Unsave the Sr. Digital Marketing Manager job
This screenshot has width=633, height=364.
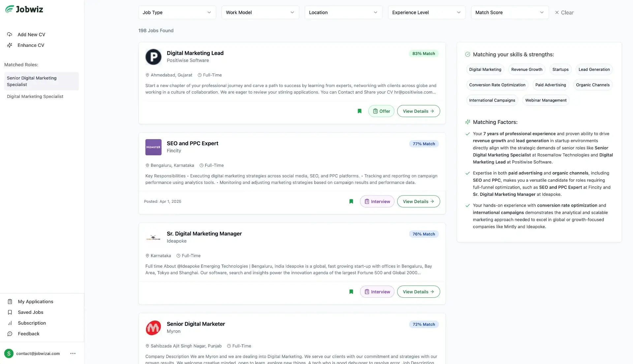coord(351,292)
